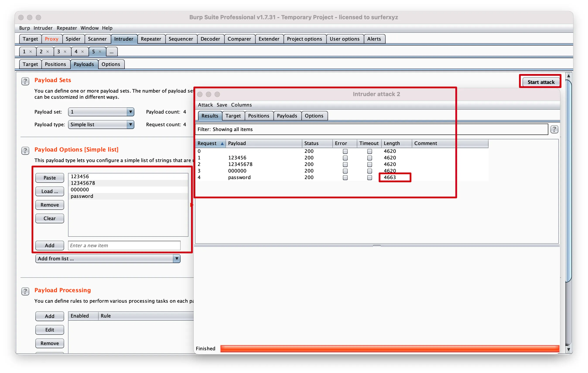Click the main window vertical scrollbar thumb

(568, 181)
